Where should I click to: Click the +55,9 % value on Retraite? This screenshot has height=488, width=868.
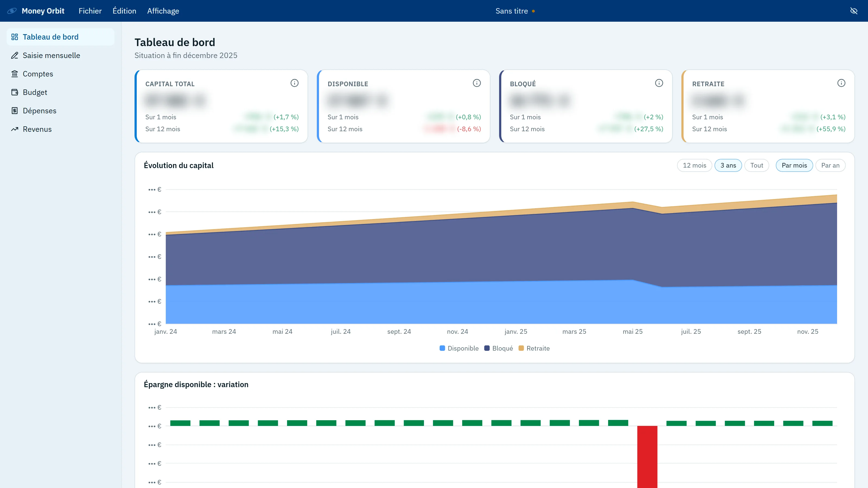click(x=831, y=129)
